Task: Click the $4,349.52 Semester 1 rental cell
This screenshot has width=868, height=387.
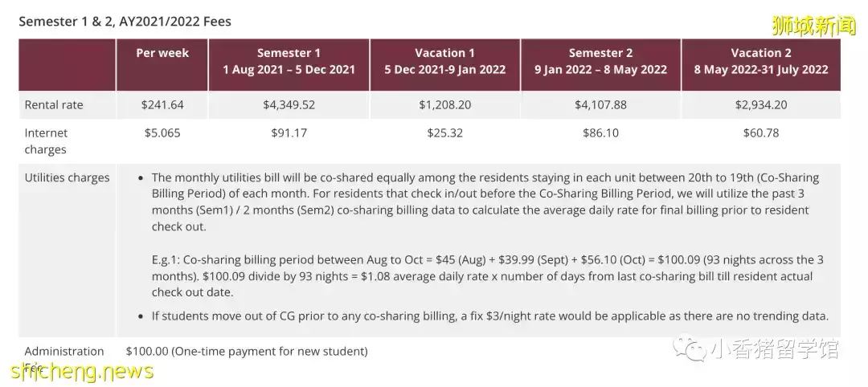Action: point(289,105)
